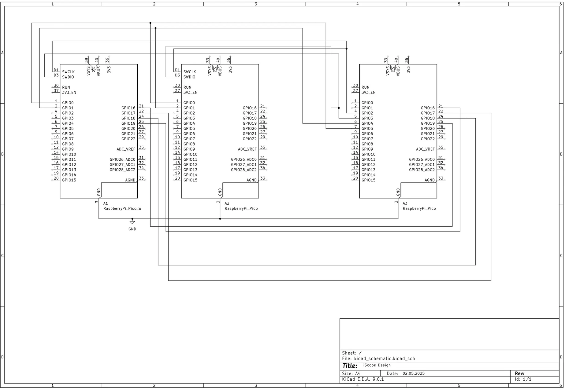Click the GPIO2 pin label on A3
The width and height of the screenshot is (565, 392).
(367, 113)
